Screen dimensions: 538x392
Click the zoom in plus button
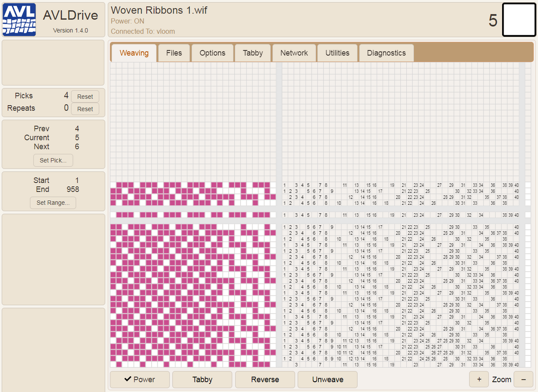coord(479,379)
